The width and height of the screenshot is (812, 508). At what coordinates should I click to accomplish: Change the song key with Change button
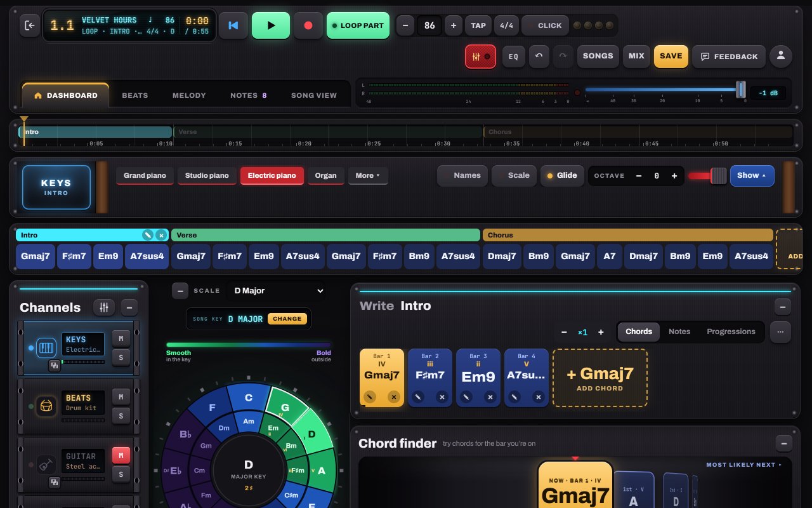pos(287,319)
